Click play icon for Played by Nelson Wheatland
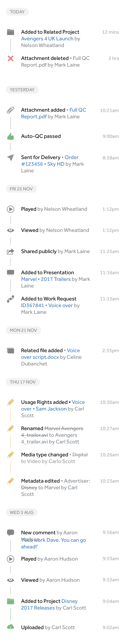The height and width of the screenshot is (644, 125). [x=11, y=209]
